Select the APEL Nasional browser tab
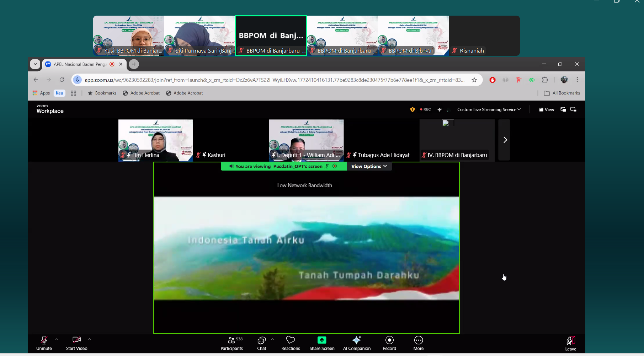This screenshot has width=644, height=356. pyautogui.click(x=80, y=64)
